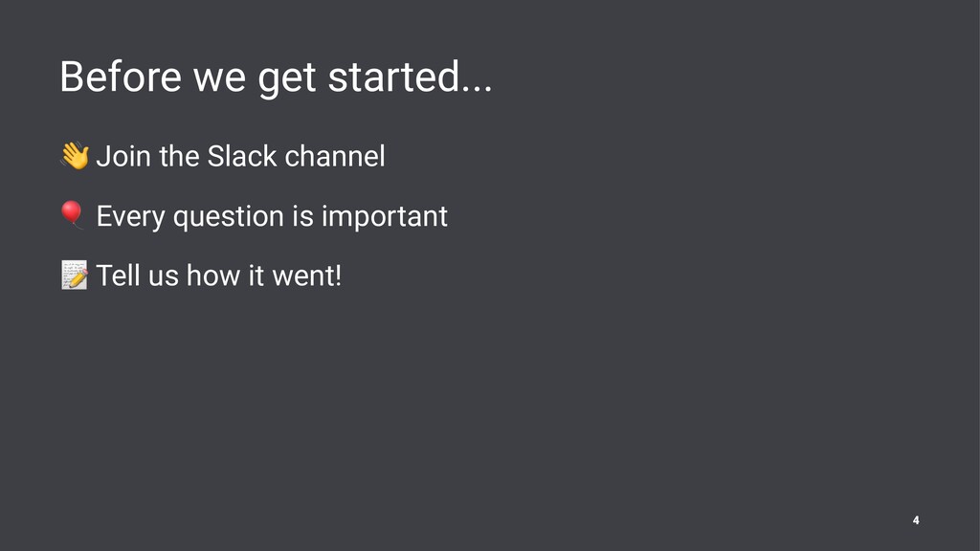Click the slide number 4
The width and height of the screenshot is (980, 551).
(x=916, y=519)
